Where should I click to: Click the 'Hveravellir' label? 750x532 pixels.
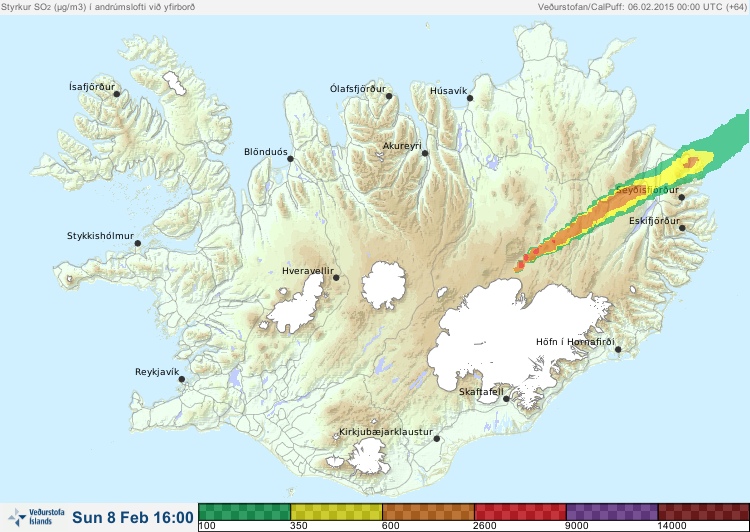point(308,271)
